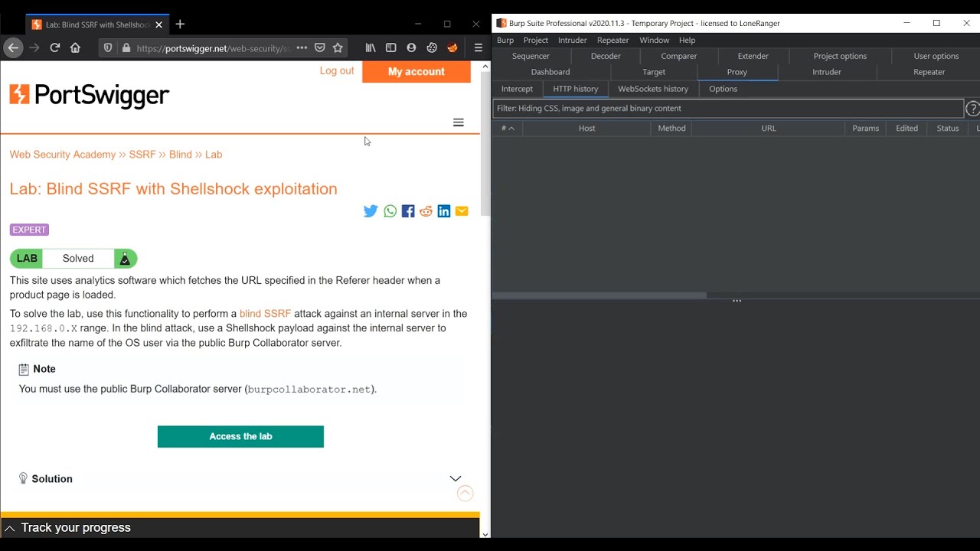This screenshot has width=980, height=551.
Task: Reload the PortSwigger page
Action: coord(54,47)
